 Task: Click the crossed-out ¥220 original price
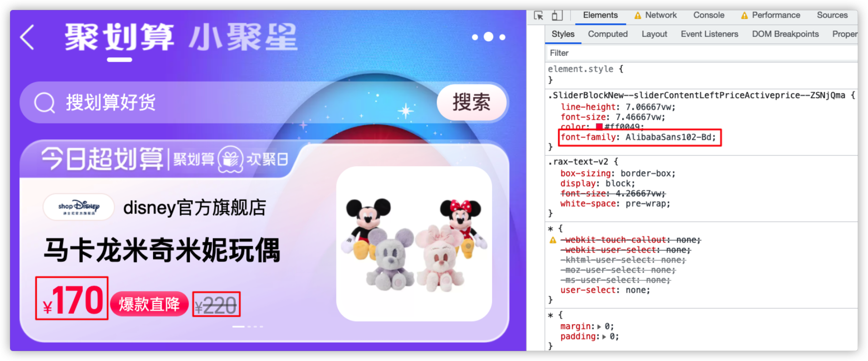coord(216,305)
